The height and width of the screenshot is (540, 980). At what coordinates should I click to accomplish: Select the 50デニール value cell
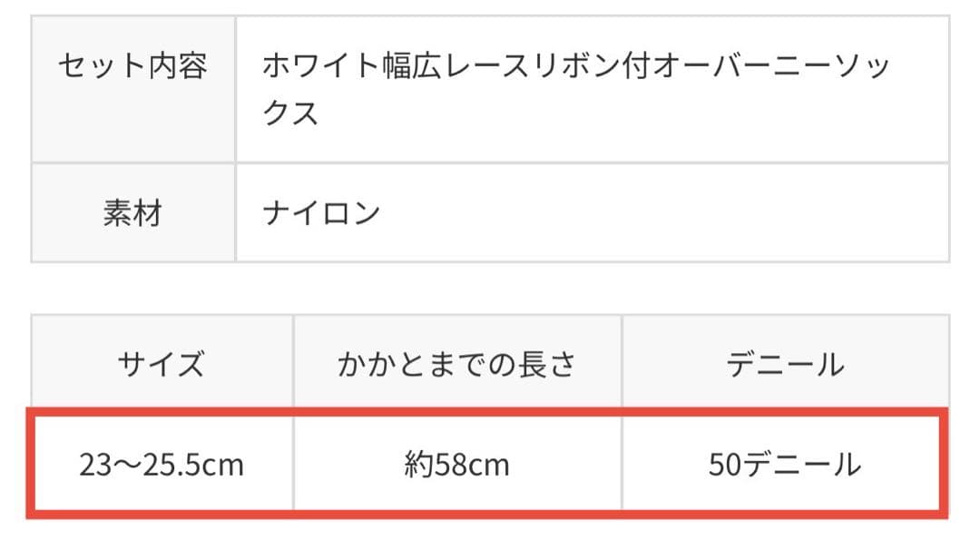click(x=785, y=466)
